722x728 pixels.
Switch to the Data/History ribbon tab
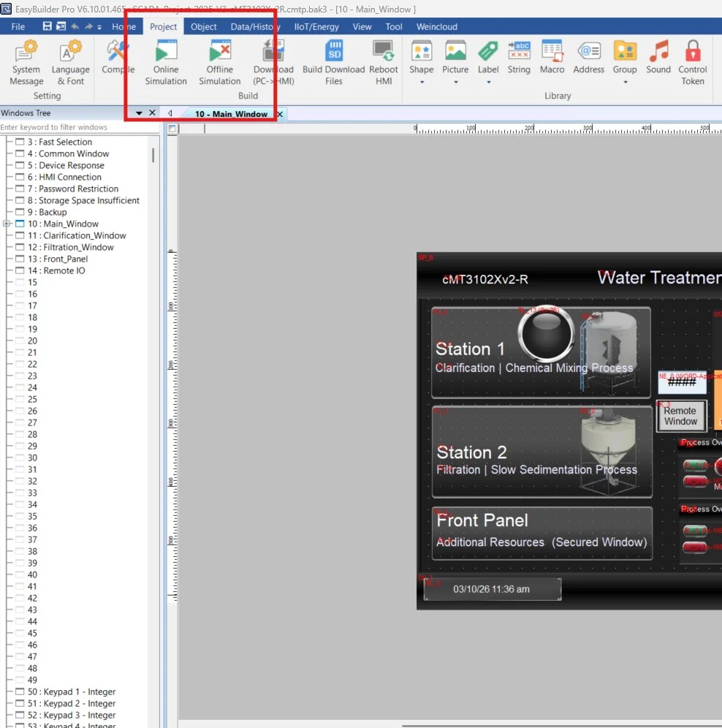pyautogui.click(x=255, y=27)
